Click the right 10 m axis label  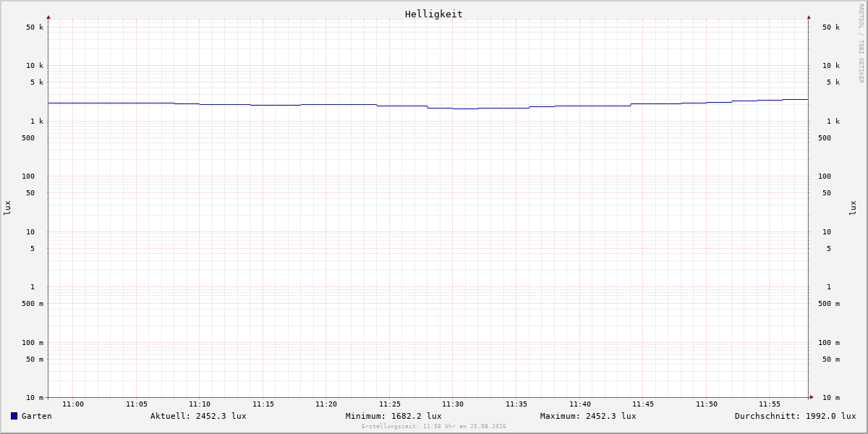(x=831, y=398)
